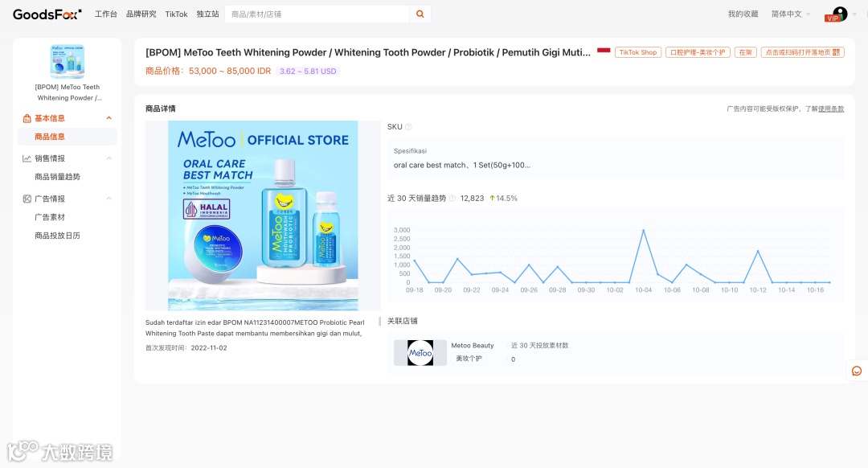868x468 pixels.
Task: Select 商品投放日历 in the sidebar
Action: pyautogui.click(x=58, y=236)
